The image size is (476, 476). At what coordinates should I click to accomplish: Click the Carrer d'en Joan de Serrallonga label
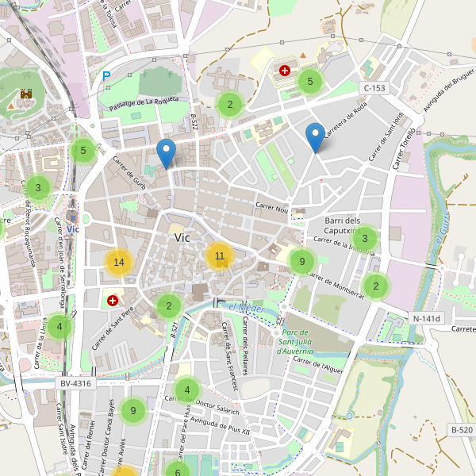(59, 263)
